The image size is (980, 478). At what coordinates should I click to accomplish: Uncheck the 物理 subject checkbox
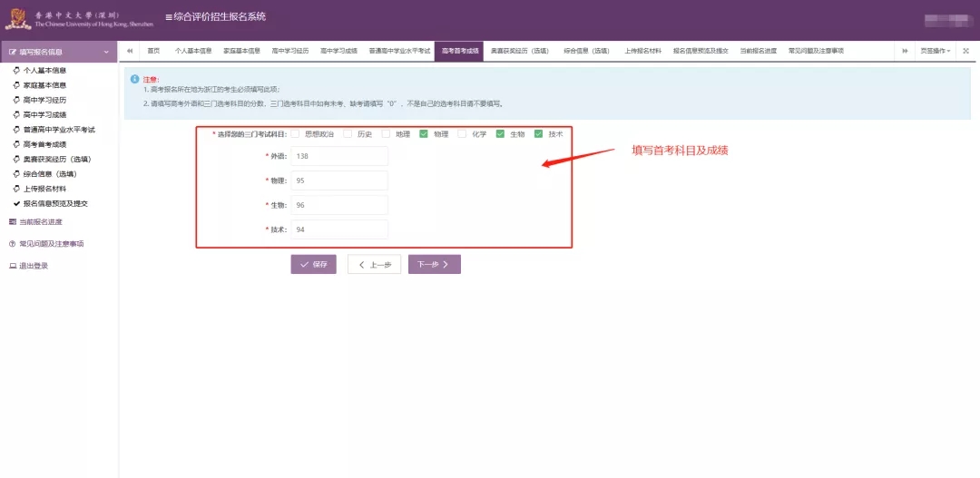[x=424, y=134]
